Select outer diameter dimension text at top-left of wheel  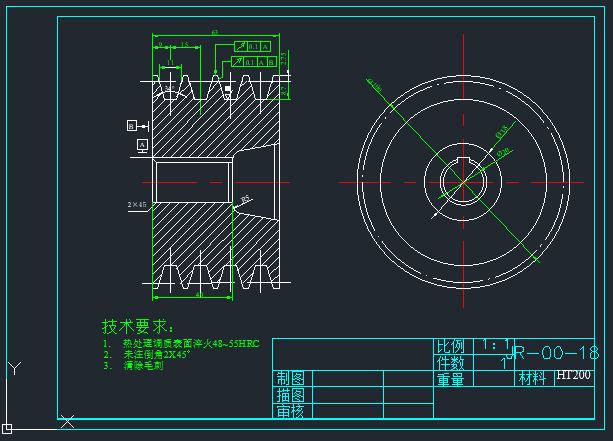click(x=375, y=85)
